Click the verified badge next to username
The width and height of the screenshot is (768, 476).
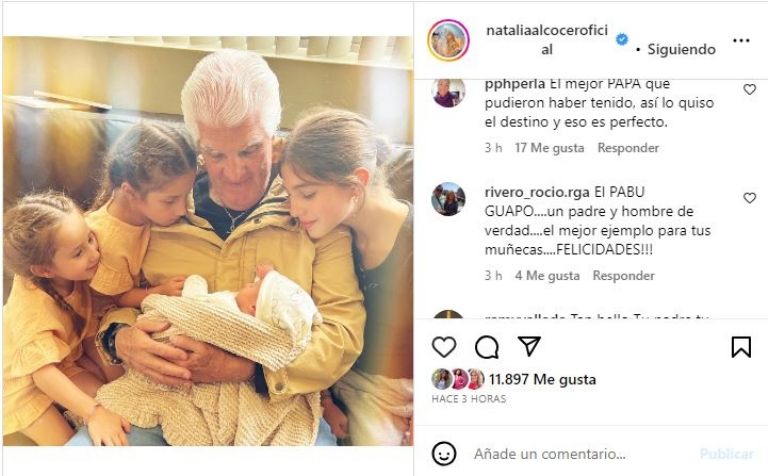pos(622,39)
